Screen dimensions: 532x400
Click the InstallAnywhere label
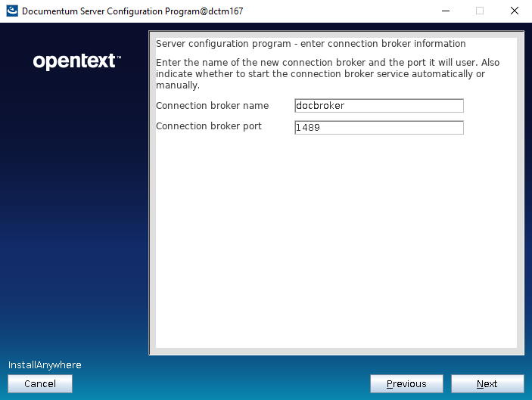[45, 365]
